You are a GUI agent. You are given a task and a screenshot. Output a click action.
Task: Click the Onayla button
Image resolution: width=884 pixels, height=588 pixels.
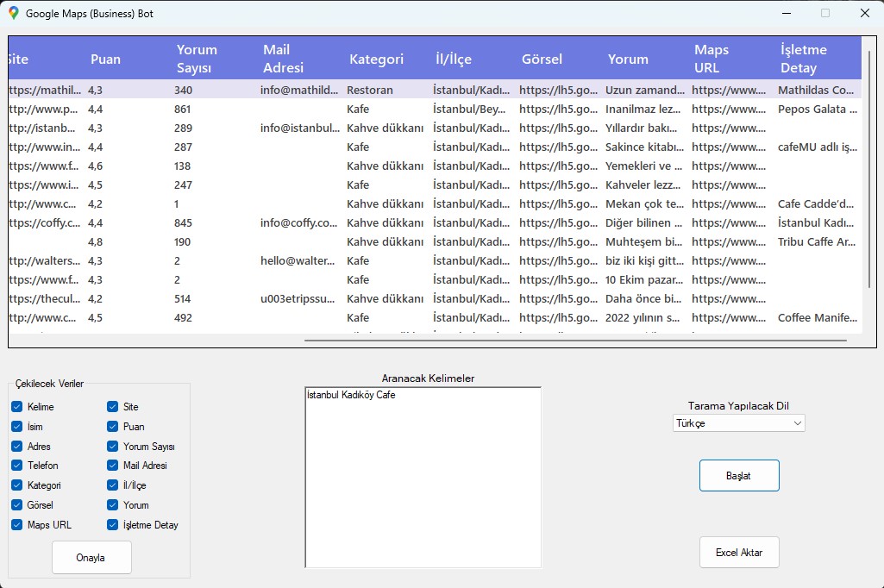click(91, 558)
